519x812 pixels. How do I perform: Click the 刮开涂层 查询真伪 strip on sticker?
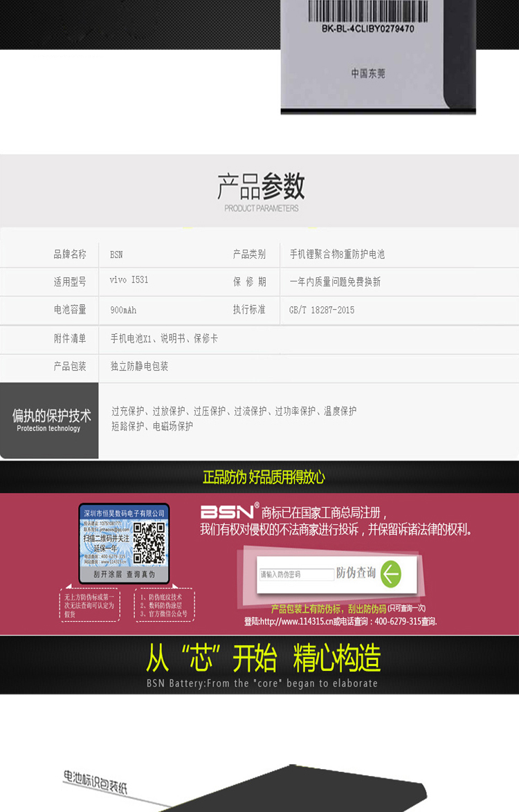click(x=124, y=574)
